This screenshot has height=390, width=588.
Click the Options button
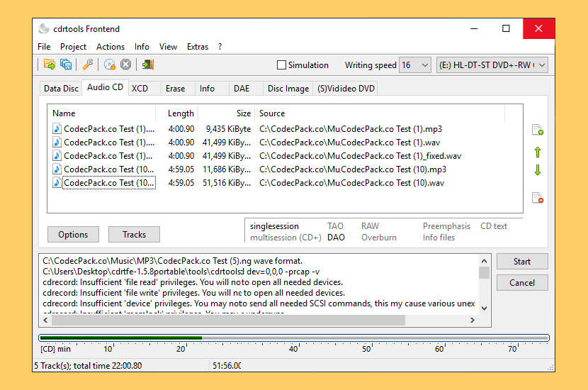click(x=73, y=235)
